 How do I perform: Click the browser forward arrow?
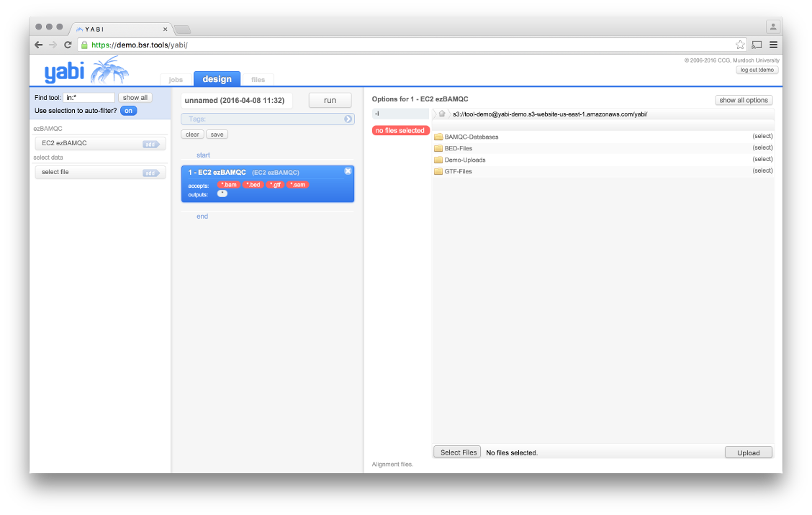coord(53,45)
